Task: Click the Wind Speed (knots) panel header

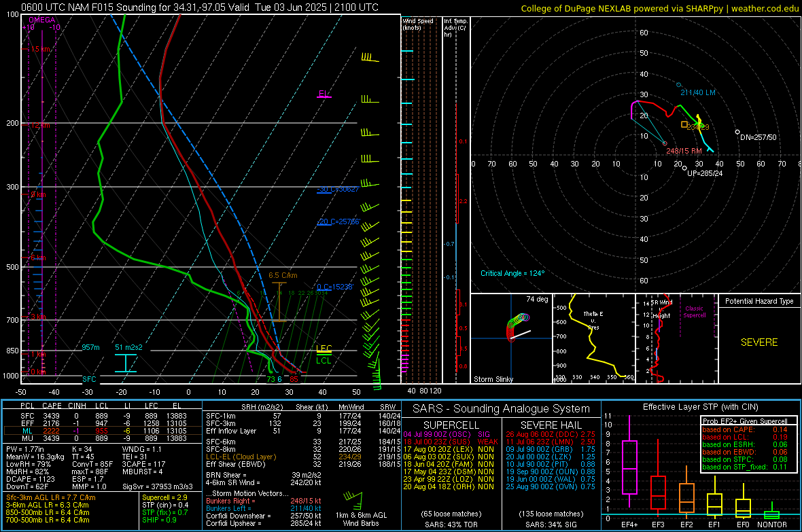Action: pos(418,24)
